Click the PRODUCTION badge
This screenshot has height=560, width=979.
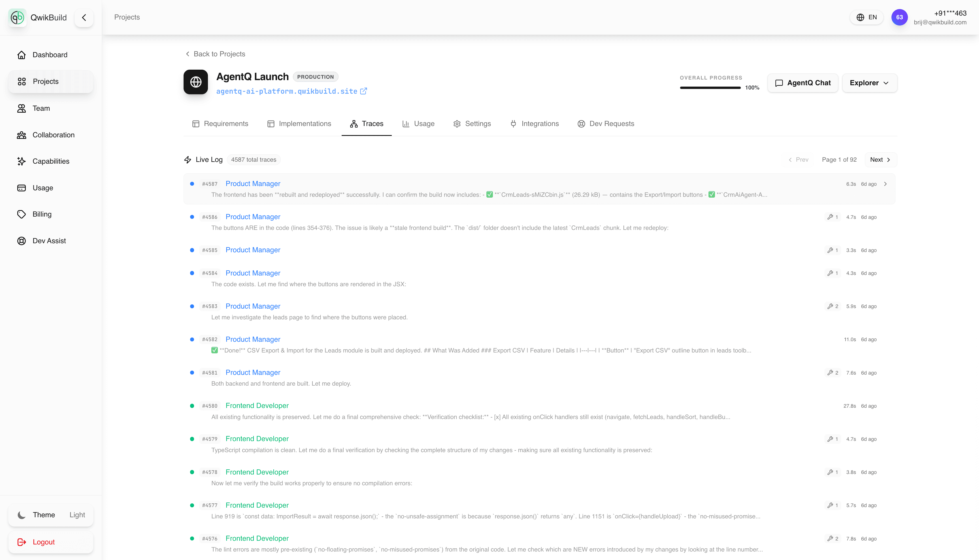(x=316, y=77)
